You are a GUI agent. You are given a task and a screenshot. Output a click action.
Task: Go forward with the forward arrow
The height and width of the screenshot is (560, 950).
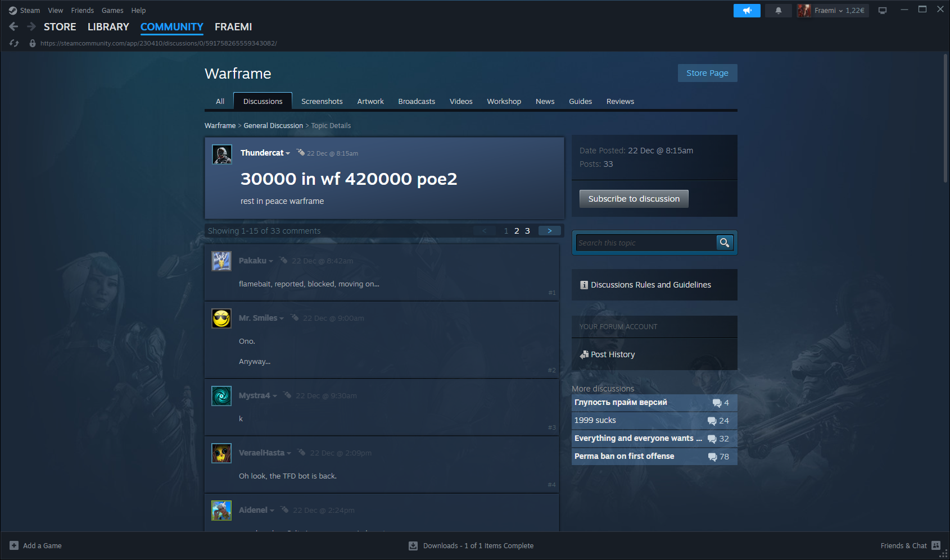[x=31, y=26]
